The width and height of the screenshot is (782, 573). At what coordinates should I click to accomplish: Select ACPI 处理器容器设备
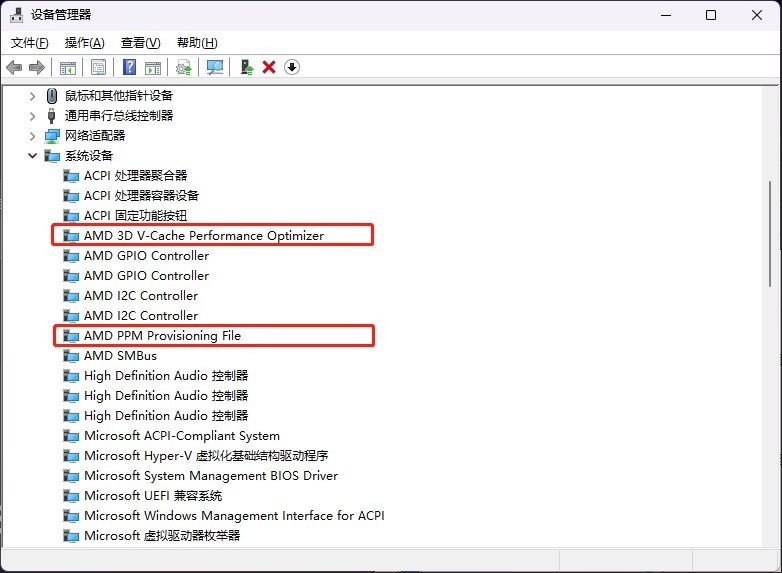tap(142, 195)
